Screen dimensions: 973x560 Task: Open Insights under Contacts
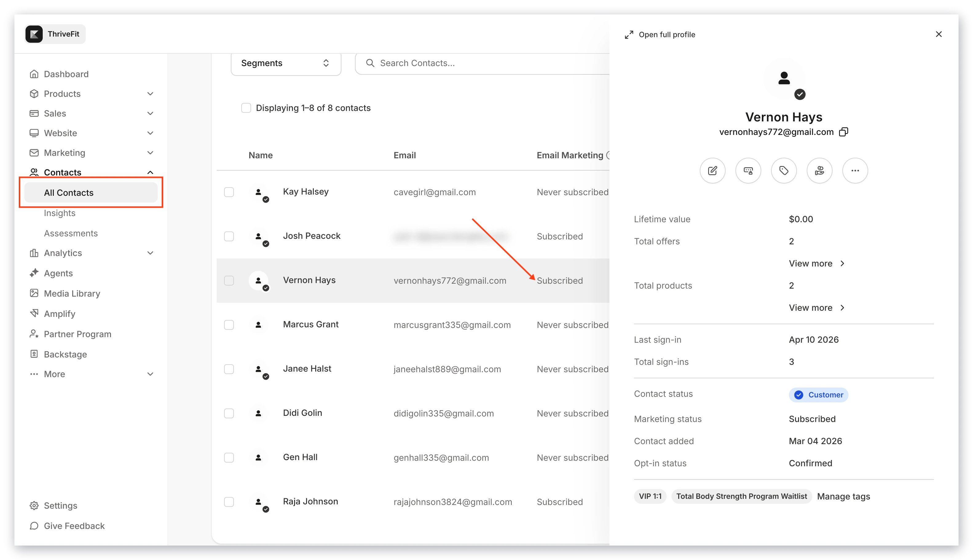point(60,213)
